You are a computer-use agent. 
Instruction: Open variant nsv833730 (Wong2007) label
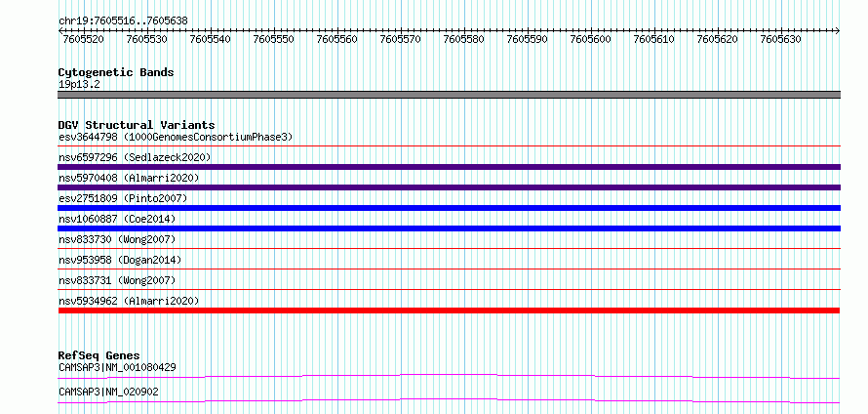pos(117,239)
